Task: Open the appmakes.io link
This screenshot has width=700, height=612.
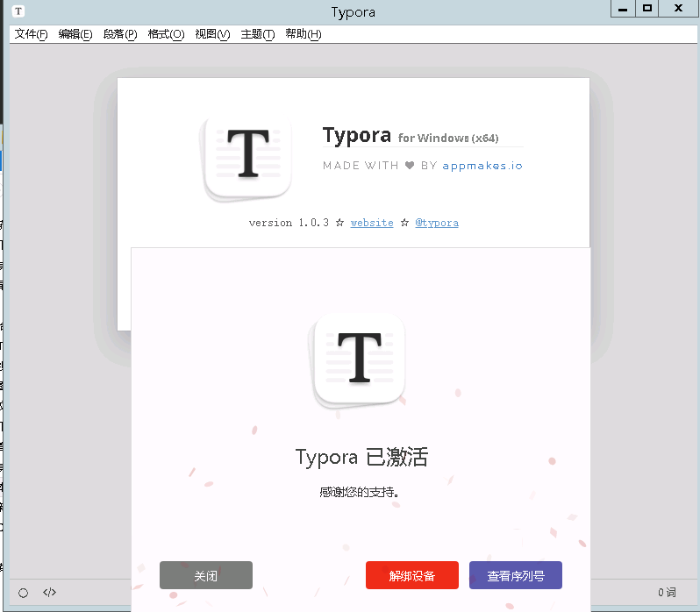Action: (x=482, y=166)
